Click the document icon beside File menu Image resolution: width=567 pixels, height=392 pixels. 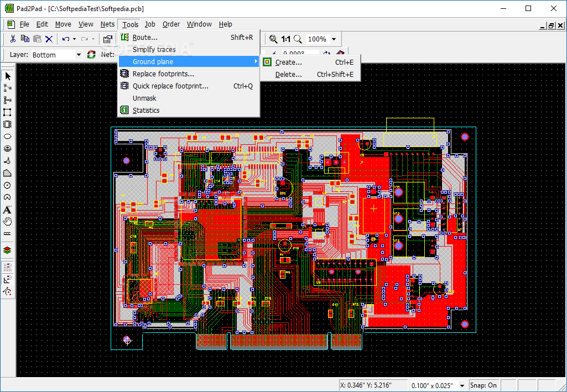coord(11,24)
